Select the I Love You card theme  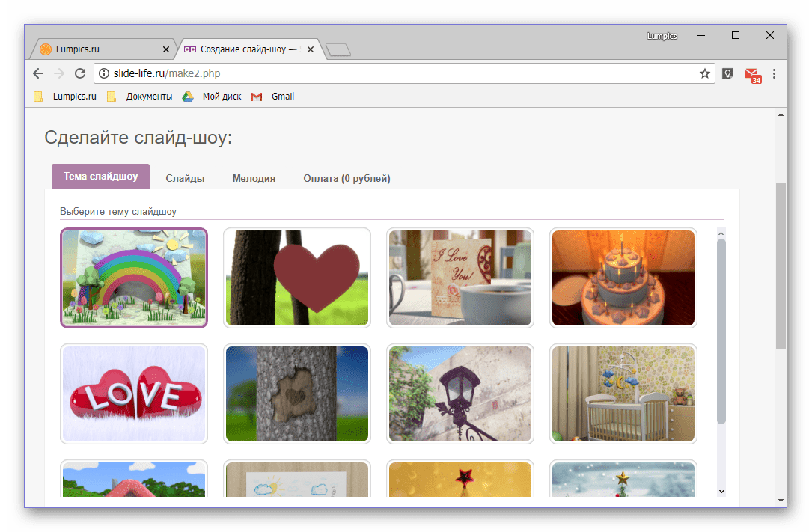(x=460, y=278)
